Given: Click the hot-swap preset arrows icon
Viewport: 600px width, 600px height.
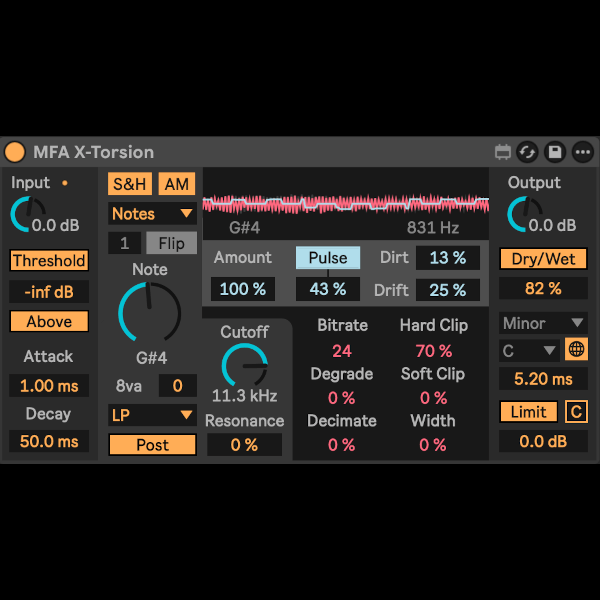Looking at the screenshot, I should pyautogui.click(x=528, y=152).
